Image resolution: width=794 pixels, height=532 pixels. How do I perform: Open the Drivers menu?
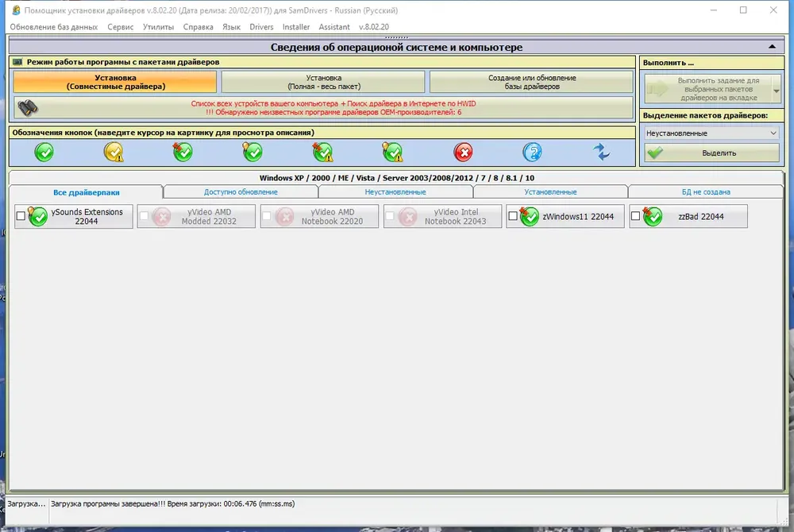coord(261,27)
